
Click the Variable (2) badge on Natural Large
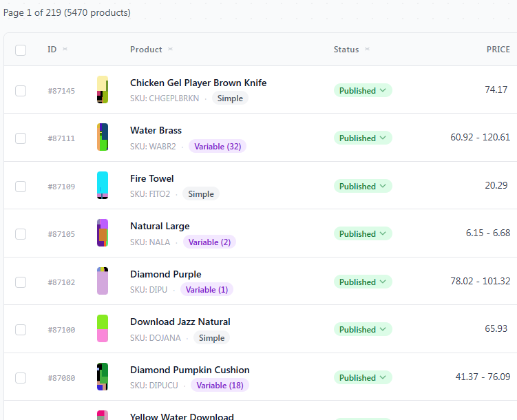(x=209, y=242)
